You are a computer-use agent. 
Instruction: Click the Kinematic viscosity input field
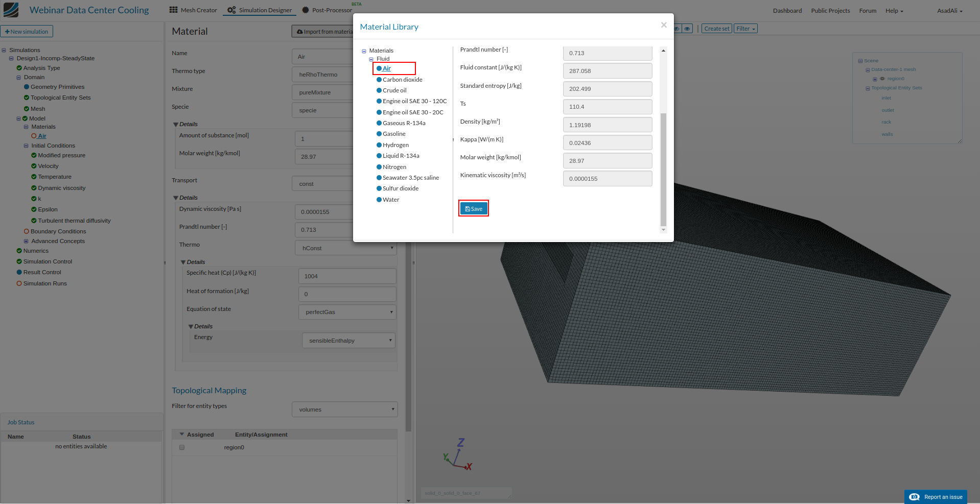[x=608, y=179]
